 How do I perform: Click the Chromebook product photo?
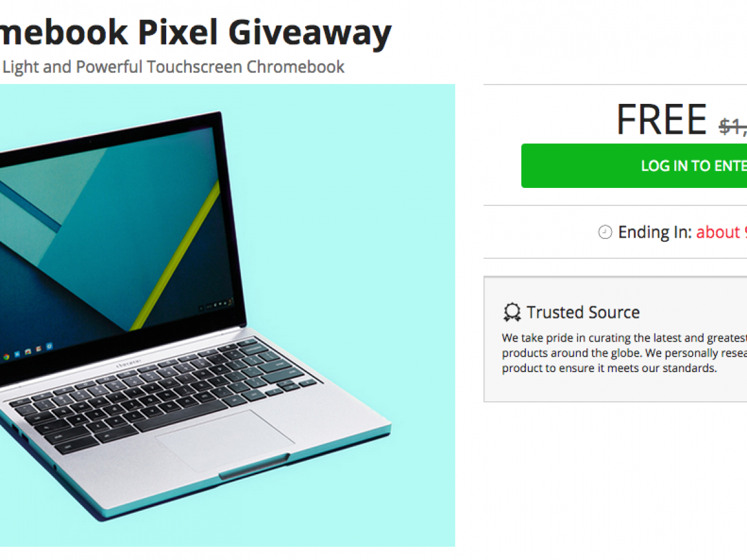227,315
